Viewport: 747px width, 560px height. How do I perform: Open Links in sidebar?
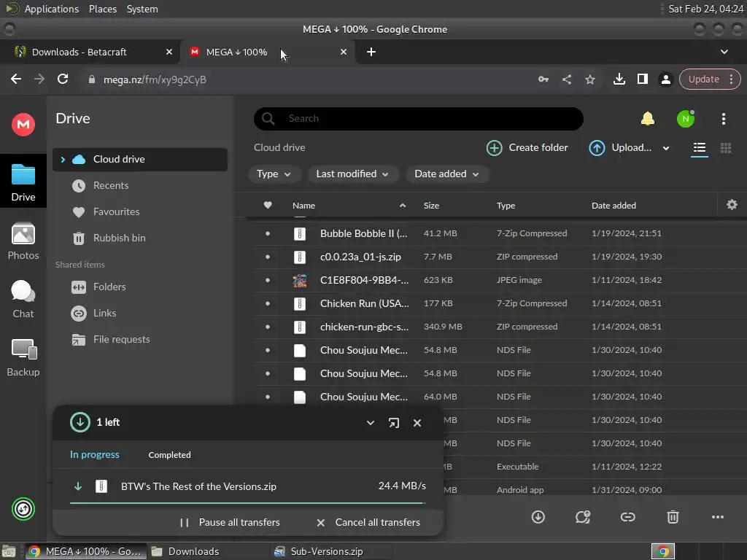click(x=139, y=314)
